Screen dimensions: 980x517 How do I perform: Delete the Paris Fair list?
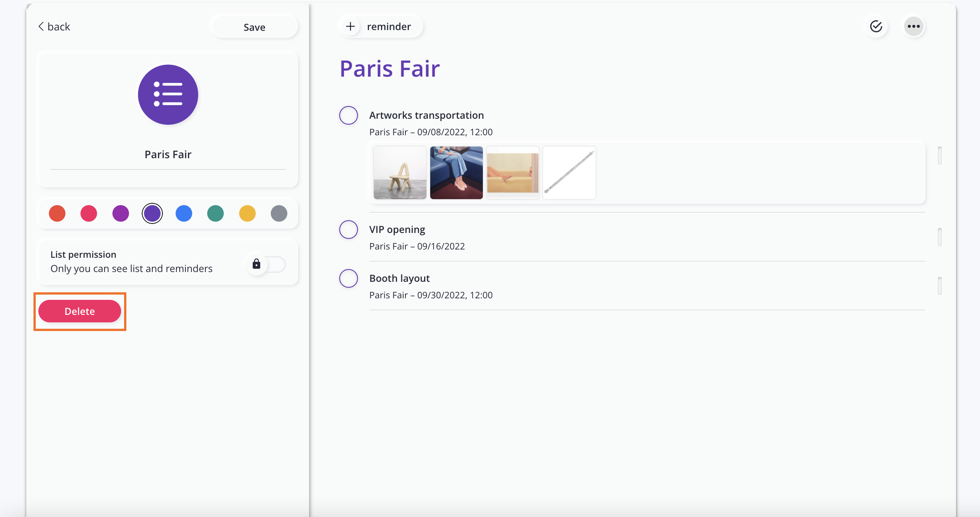pos(79,311)
